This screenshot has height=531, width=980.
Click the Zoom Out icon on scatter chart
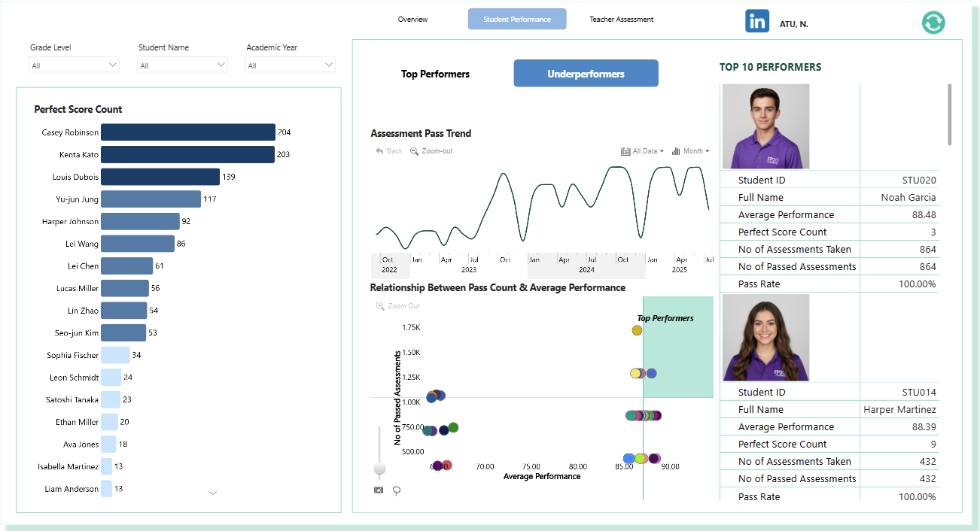[x=380, y=306]
